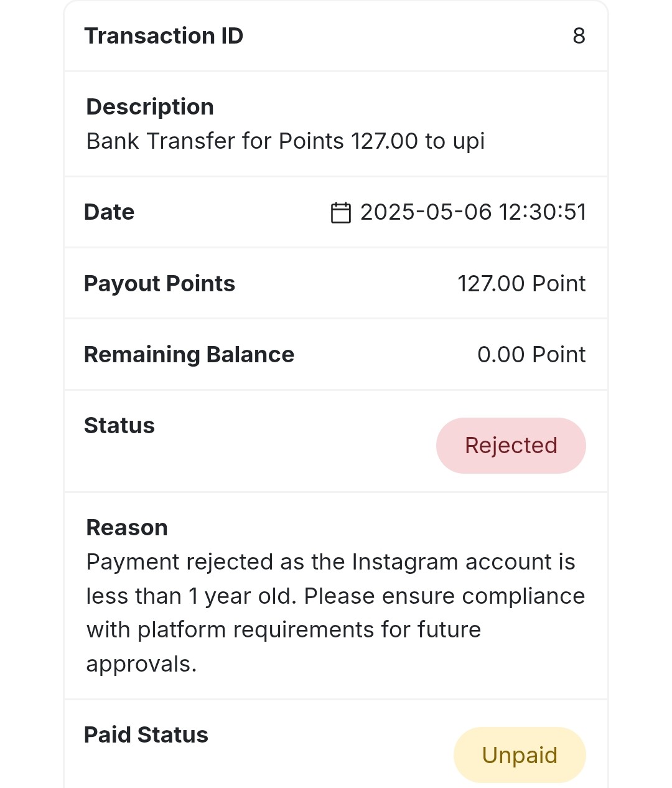Click the Rejected status badge

click(511, 446)
